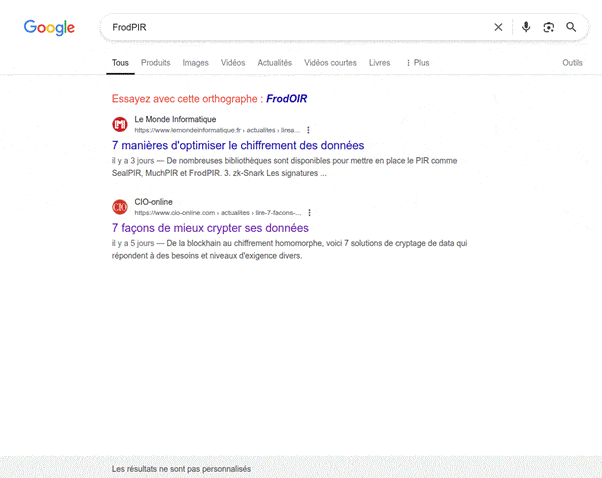Select the Livres tab
Viewport: 602px width, 478px height.
click(x=380, y=63)
